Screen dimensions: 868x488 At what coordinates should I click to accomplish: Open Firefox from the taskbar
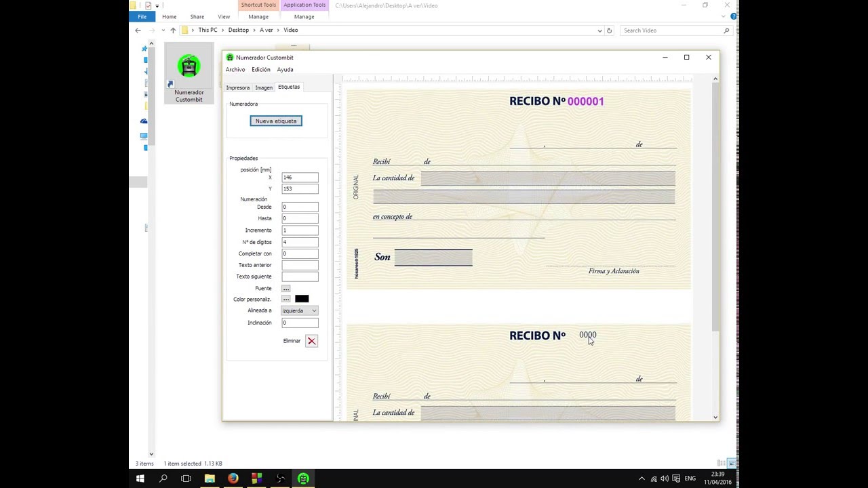(x=233, y=479)
